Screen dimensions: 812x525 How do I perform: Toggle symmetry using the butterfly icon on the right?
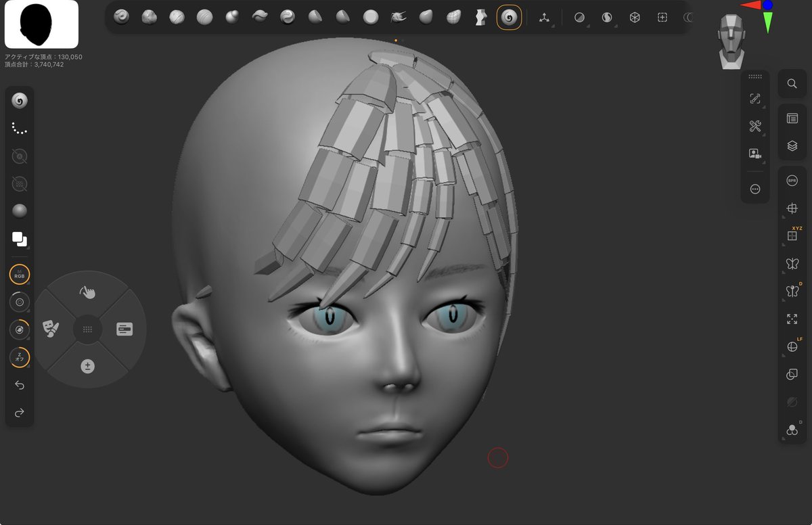(792, 264)
